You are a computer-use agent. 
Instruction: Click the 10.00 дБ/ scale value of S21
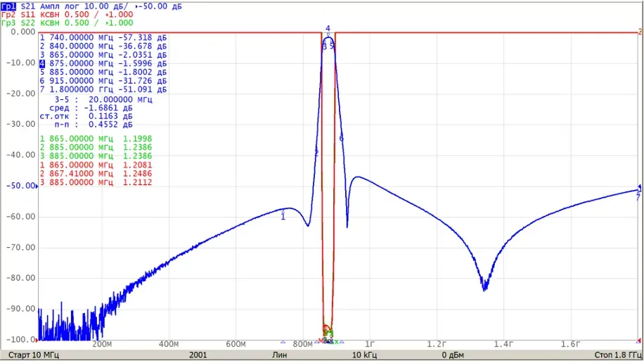(107, 6)
